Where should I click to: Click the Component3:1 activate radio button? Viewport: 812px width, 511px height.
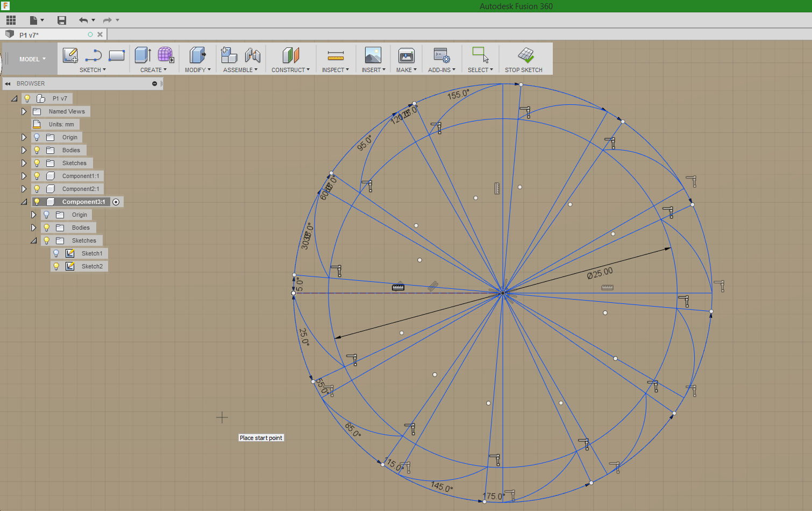coord(116,202)
